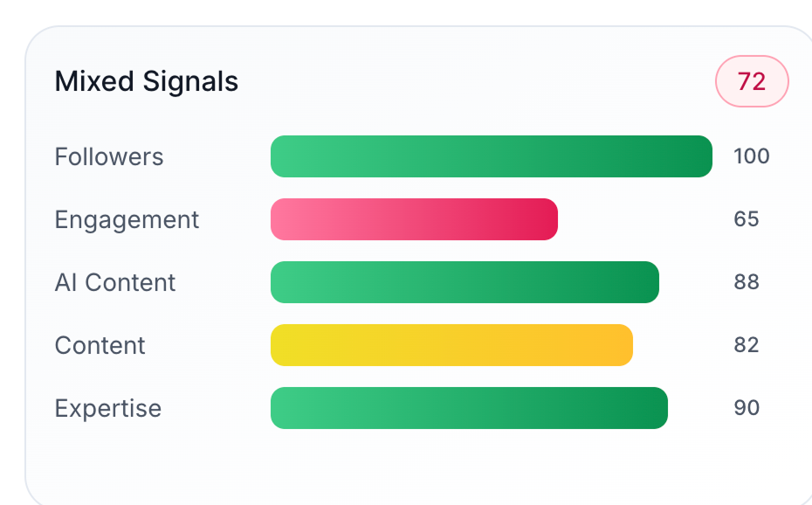Click the unfilled track after Content bar
The image size is (812, 505).
pyautogui.click(x=672, y=345)
